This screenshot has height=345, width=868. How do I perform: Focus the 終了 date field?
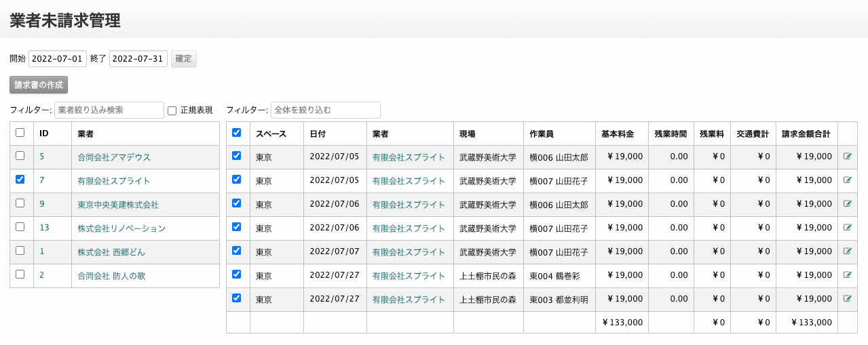138,59
